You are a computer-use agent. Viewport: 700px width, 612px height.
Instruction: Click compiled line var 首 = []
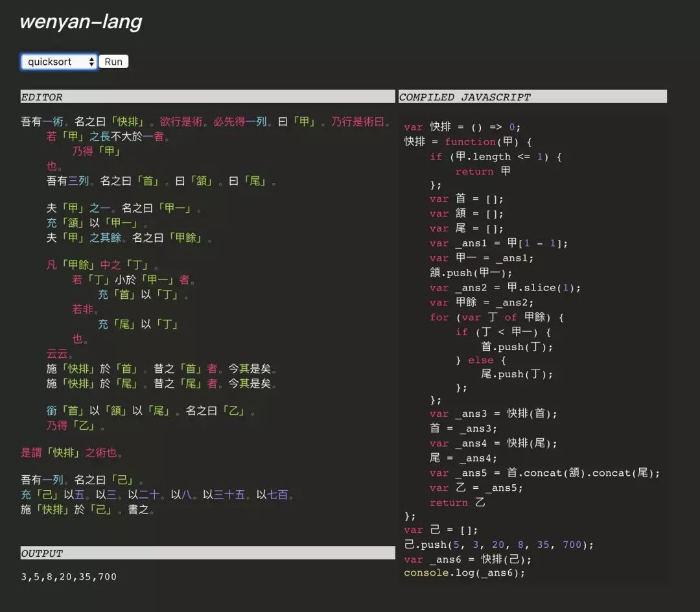[x=467, y=198]
